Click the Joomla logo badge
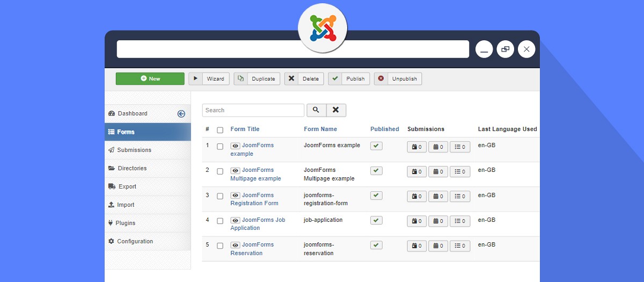This screenshot has width=644, height=282. coord(323,27)
